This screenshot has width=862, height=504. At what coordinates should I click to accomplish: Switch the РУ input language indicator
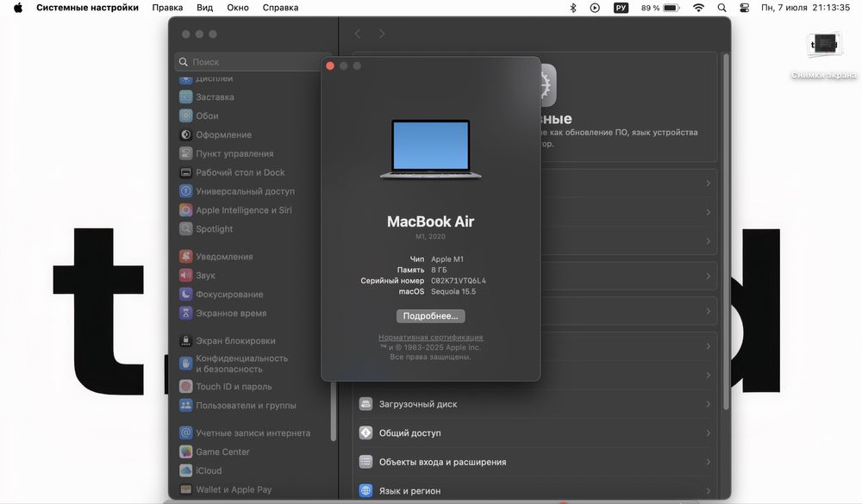pyautogui.click(x=621, y=8)
